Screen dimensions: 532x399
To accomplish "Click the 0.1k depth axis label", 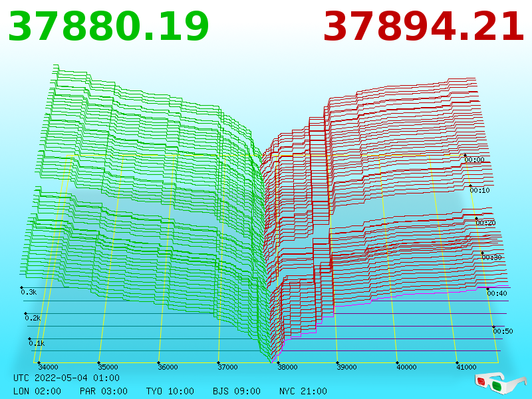I will coord(37,343).
